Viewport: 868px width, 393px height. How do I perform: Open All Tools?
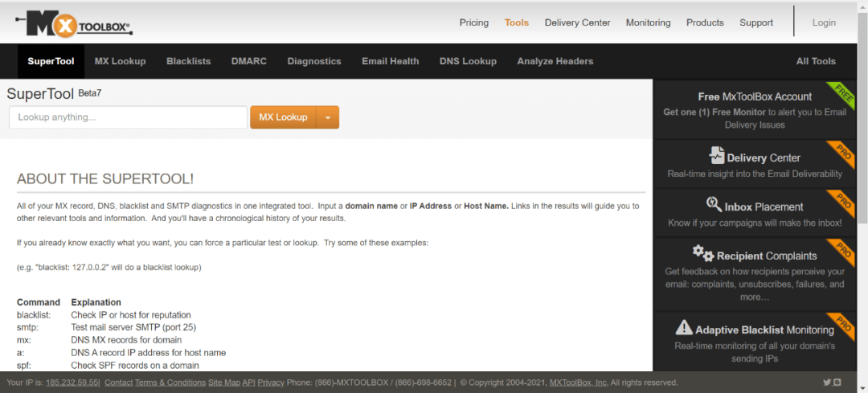pos(816,61)
